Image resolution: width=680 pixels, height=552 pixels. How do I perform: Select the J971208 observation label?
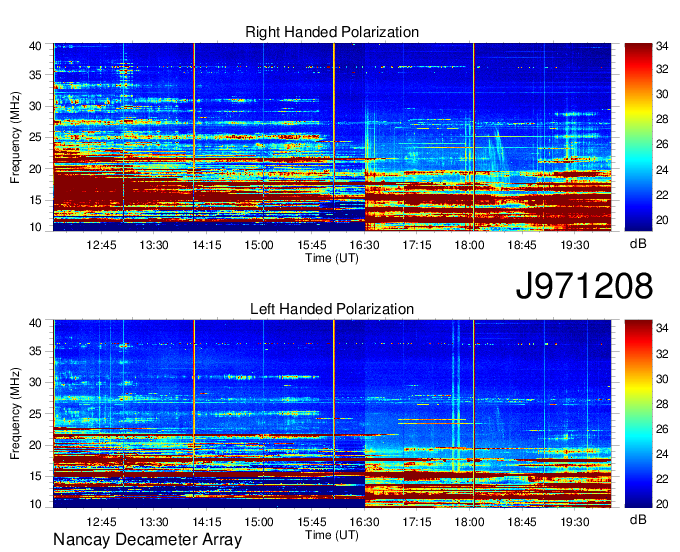click(584, 286)
